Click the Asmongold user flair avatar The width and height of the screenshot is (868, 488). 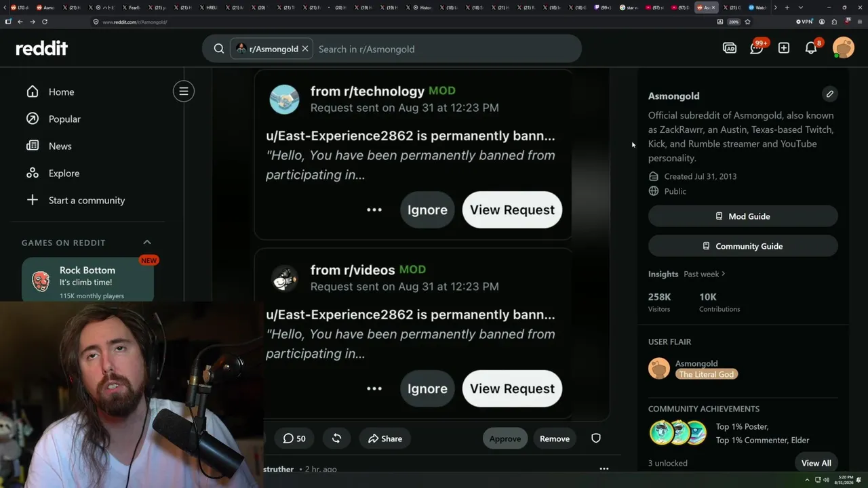pyautogui.click(x=659, y=368)
